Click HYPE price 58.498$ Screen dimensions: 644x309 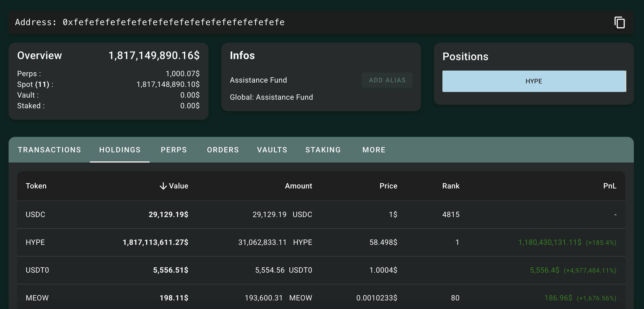point(383,242)
